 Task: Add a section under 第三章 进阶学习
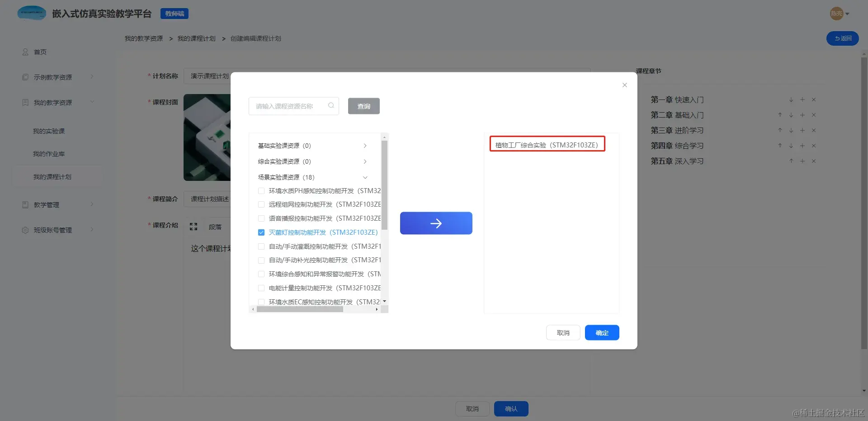(802, 130)
